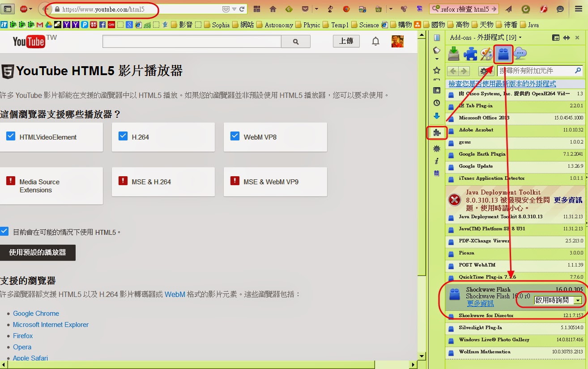Toggle the H.264 checkbox
Image resolution: width=588 pixels, height=369 pixels.
click(123, 136)
